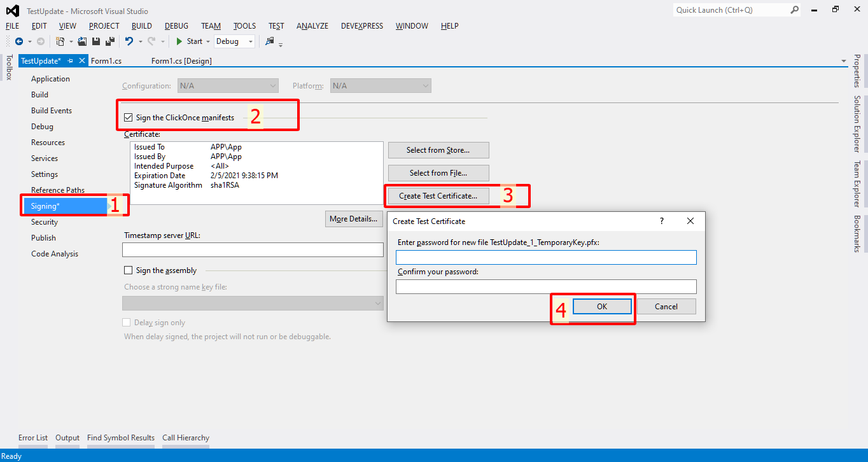Screen dimensions: 868x462
Task: Open the Call Hierarchy panel tab
Action: (186, 438)
